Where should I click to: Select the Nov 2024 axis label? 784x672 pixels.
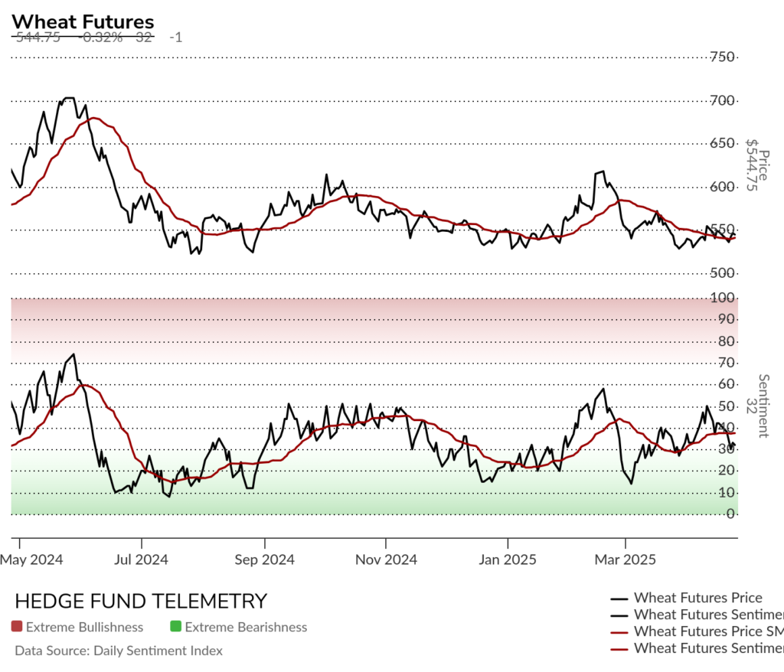386,559
